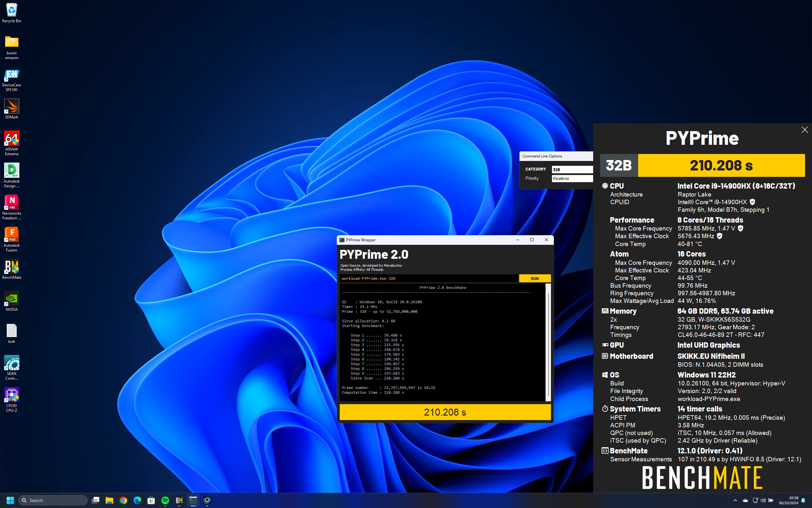Click the yellow RUN button
This screenshot has height=508, width=812.
pyautogui.click(x=535, y=278)
